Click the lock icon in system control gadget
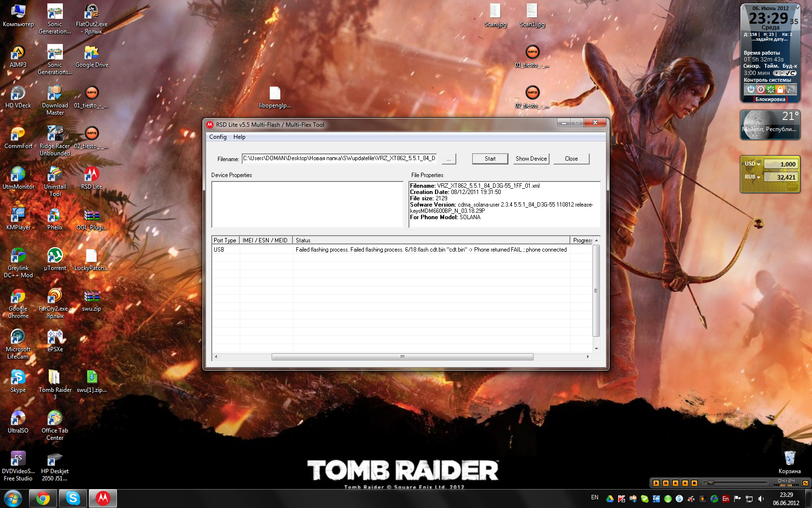This screenshot has width=812, height=508. point(780,90)
